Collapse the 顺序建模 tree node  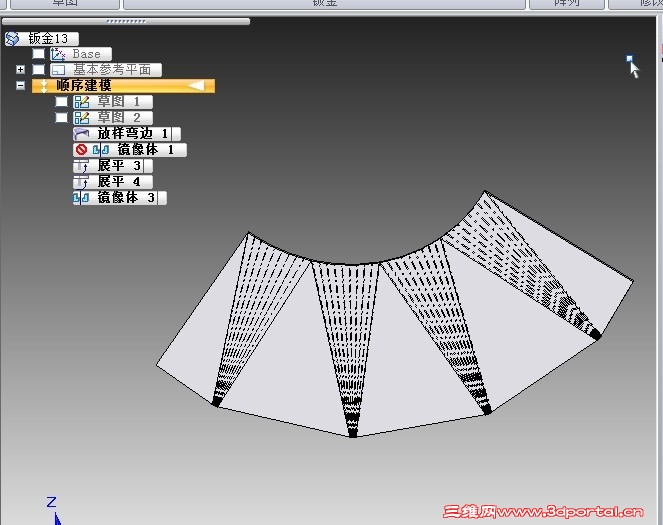click(20, 85)
